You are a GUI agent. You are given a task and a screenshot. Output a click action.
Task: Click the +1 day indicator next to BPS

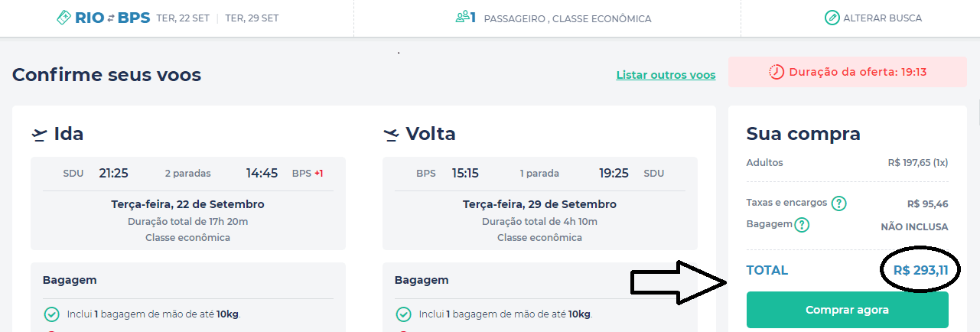click(318, 174)
